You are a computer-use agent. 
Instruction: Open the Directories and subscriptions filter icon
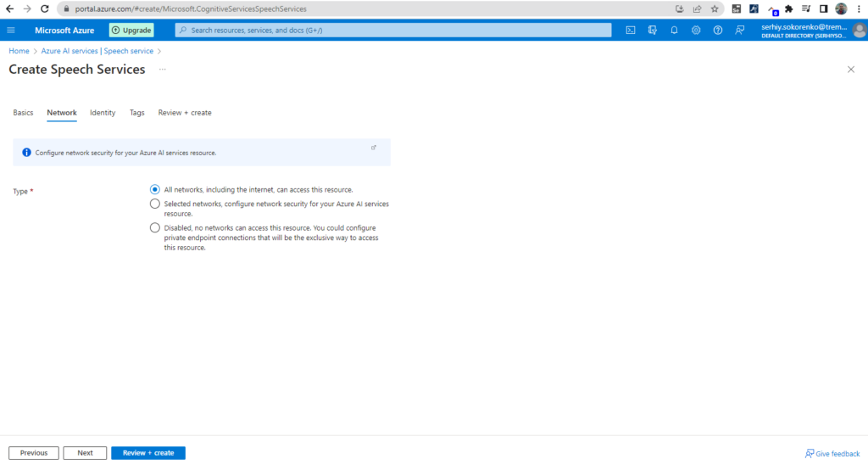[x=652, y=30]
